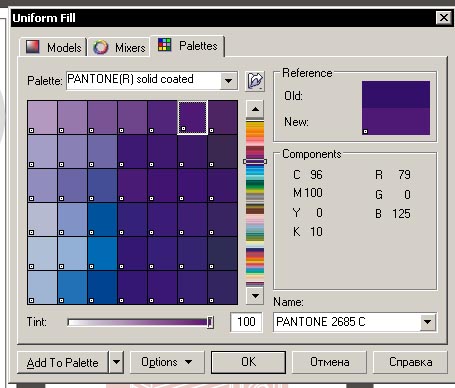
Task: Click the R value 79
Action: click(404, 174)
